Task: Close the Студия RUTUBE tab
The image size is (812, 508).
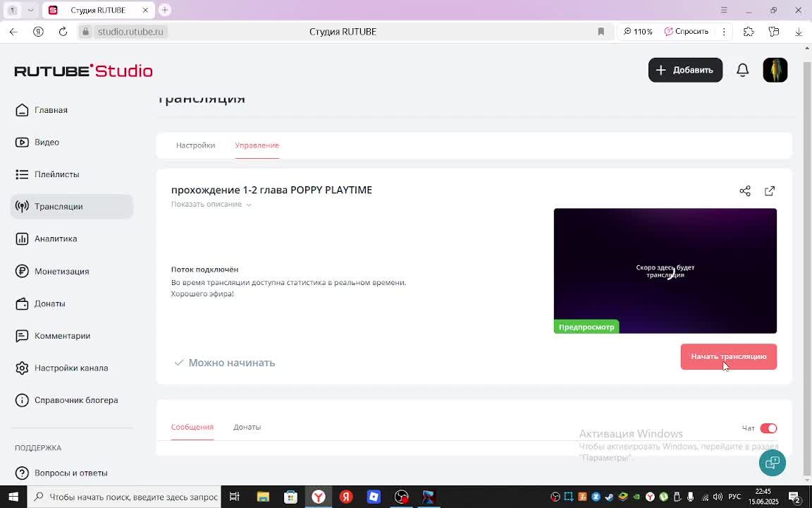Action: 145,11
